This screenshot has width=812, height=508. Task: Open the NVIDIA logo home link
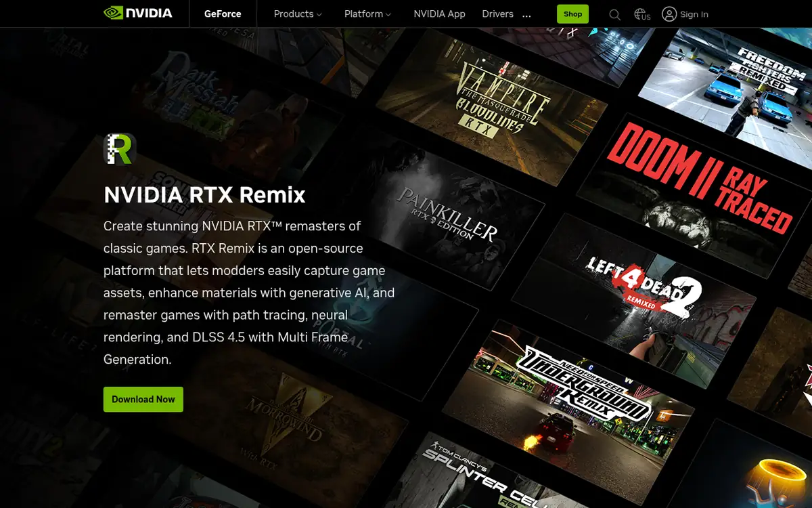[x=138, y=14]
